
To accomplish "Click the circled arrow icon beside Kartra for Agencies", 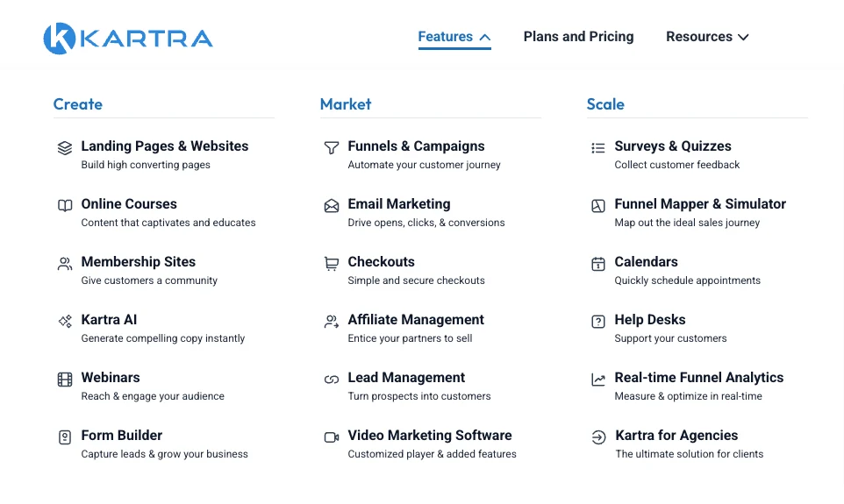I will tap(598, 437).
